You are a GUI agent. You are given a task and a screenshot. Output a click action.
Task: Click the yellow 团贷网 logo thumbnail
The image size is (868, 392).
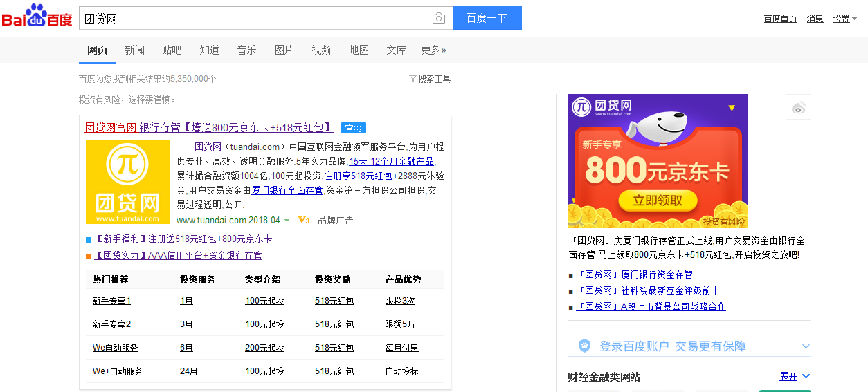click(127, 182)
